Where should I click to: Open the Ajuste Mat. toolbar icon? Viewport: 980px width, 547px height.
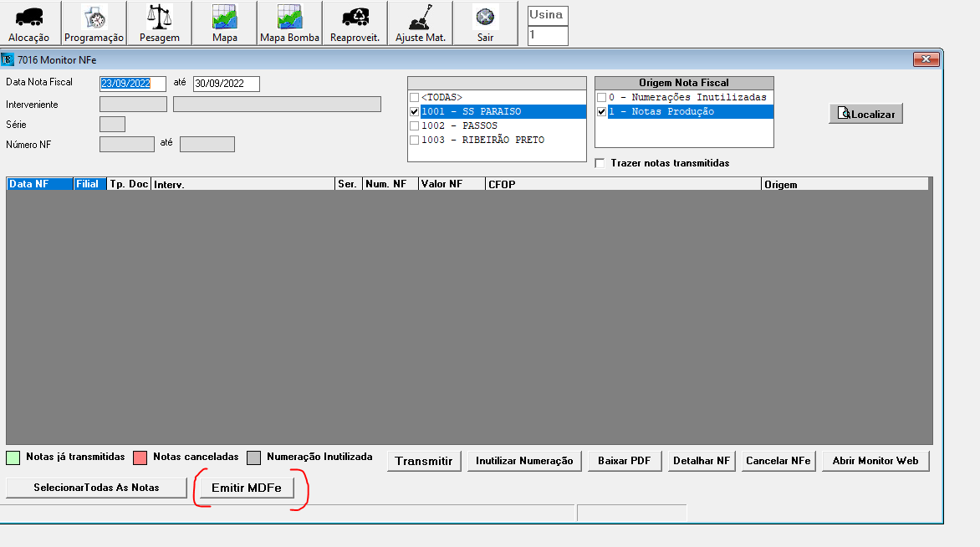click(420, 23)
